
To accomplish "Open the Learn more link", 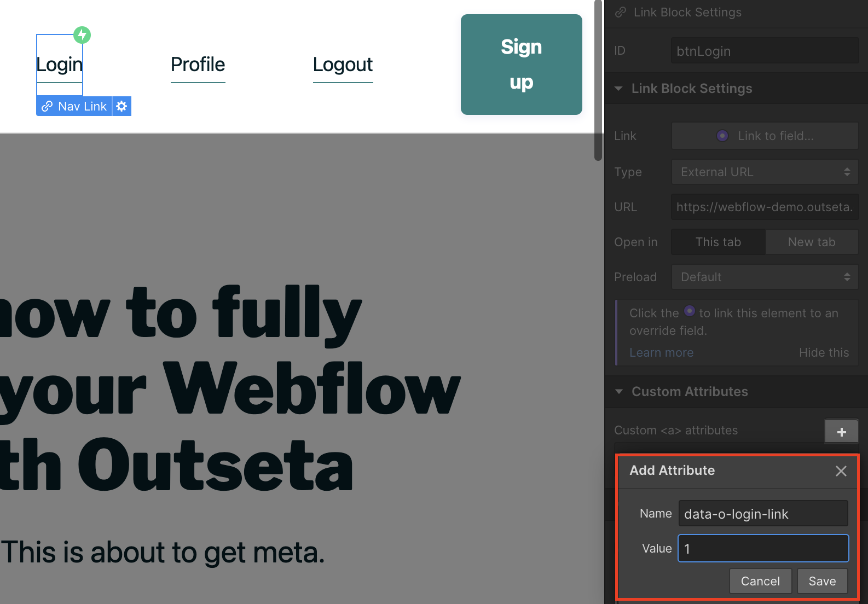I will point(661,352).
